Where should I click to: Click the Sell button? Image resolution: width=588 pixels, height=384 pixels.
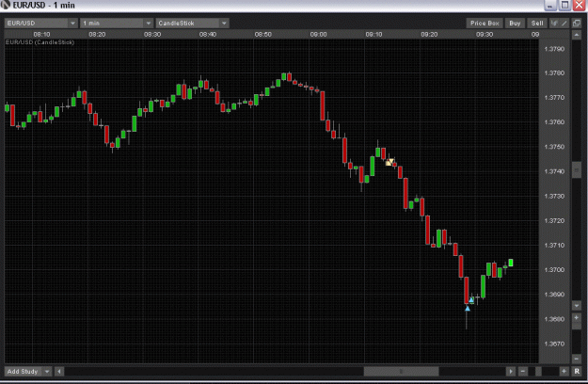[537, 24]
